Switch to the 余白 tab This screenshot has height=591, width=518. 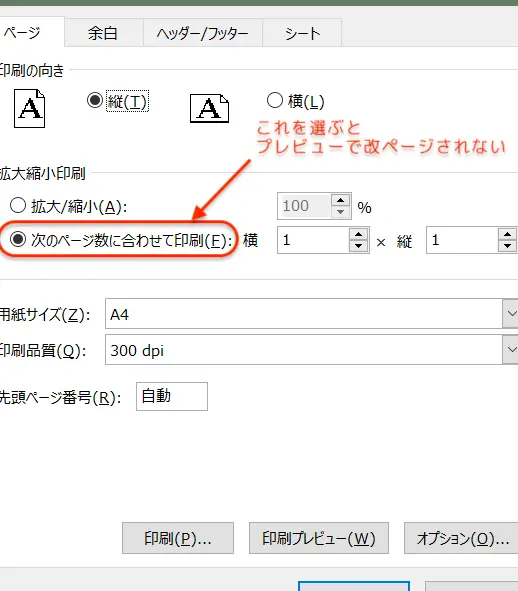[103, 33]
